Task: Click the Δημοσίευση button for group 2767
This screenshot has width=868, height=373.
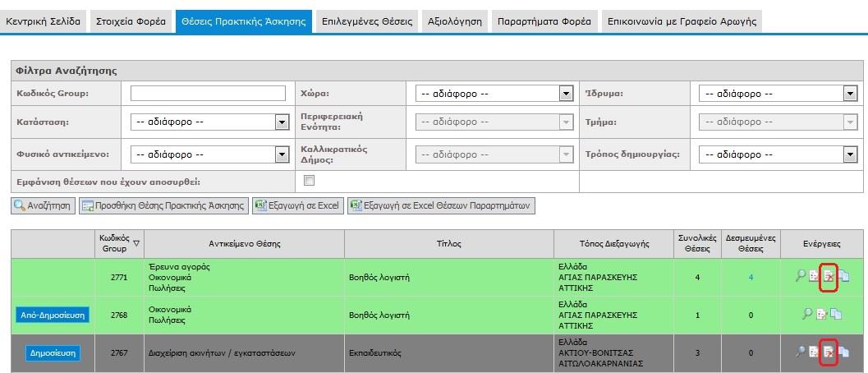Action: click(53, 352)
